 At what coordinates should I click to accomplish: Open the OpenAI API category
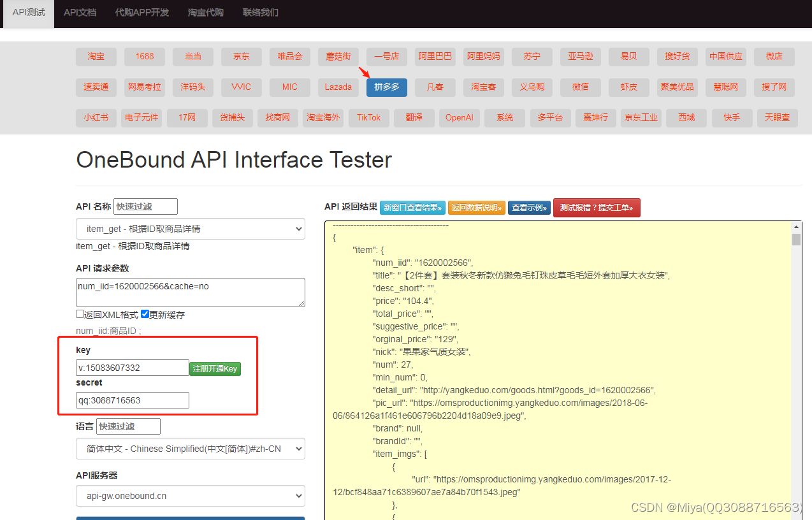coord(460,117)
